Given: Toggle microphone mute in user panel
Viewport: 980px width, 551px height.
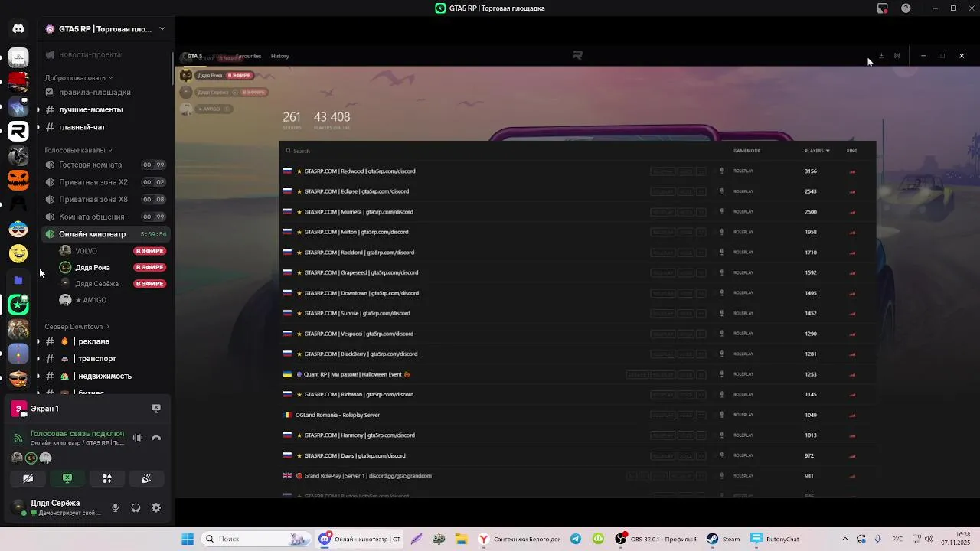Looking at the screenshot, I should 116,507.
